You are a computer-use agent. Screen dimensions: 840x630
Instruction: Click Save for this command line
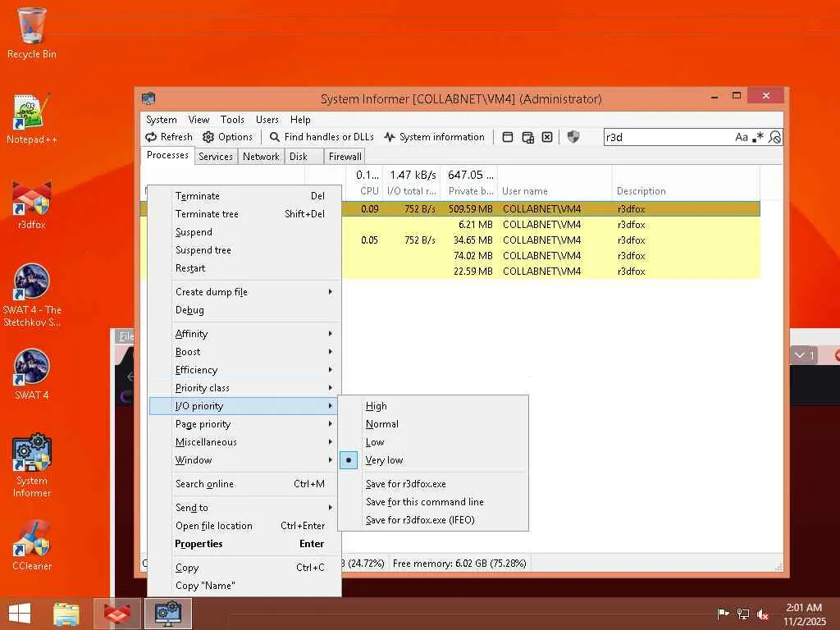433,502
